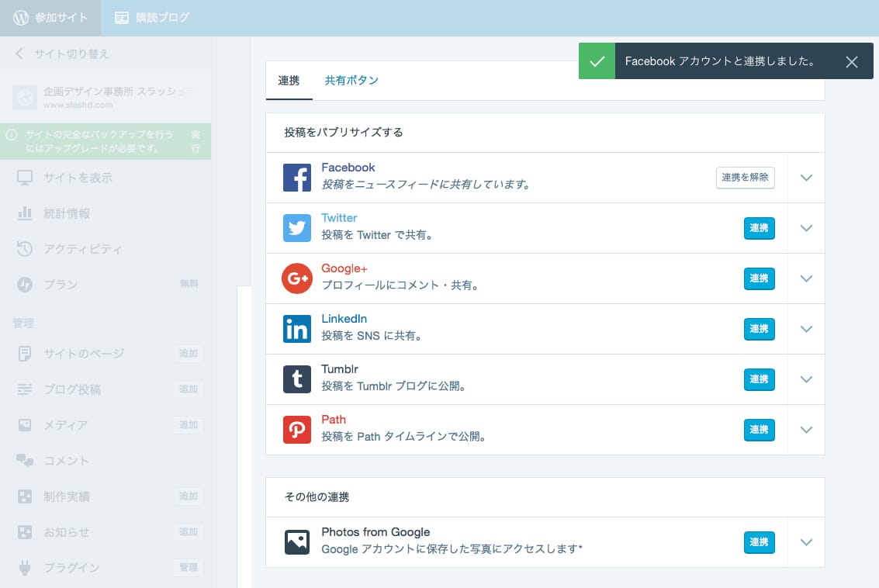
Task: Click the speech bubbles icon for コメント
Action: tap(25, 460)
